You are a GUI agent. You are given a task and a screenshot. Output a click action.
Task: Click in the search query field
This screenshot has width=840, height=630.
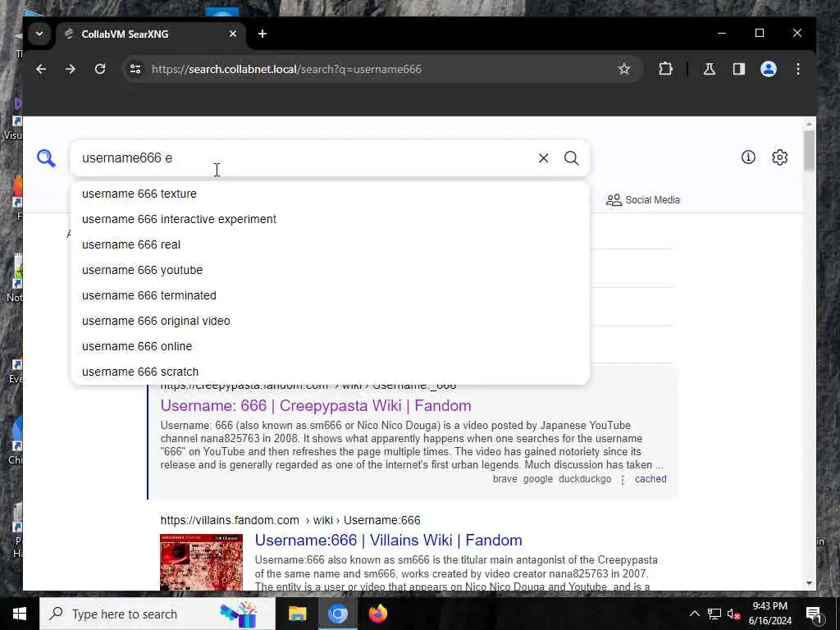[305, 158]
